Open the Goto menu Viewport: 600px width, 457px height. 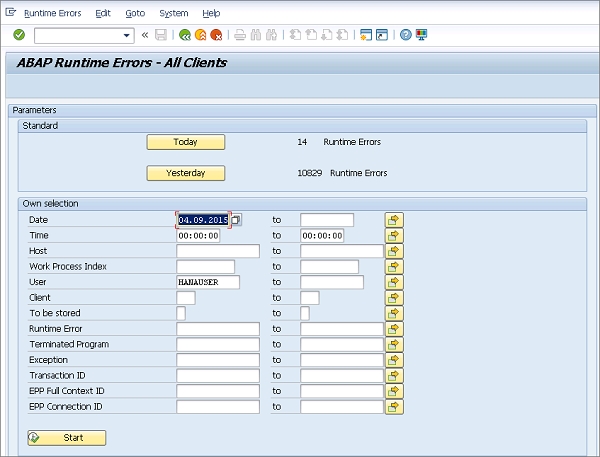tap(135, 13)
